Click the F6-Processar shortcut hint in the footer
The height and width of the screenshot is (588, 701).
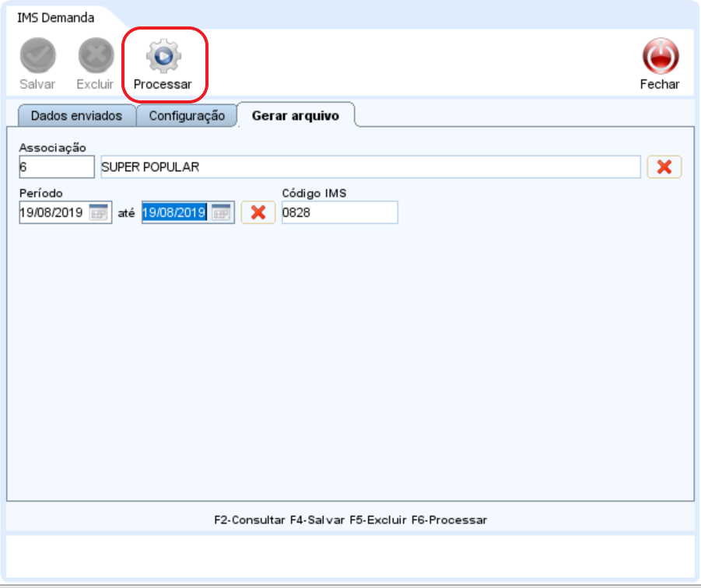click(449, 520)
